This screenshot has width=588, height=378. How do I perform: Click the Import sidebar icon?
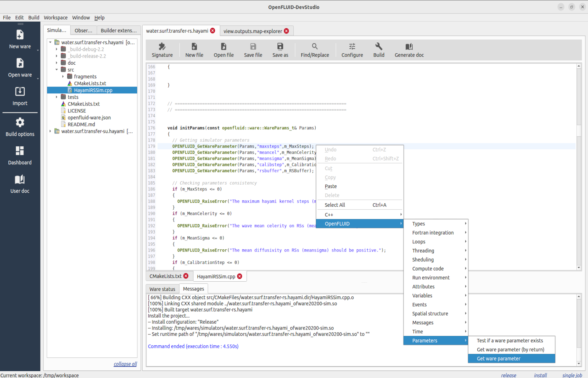(x=20, y=91)
